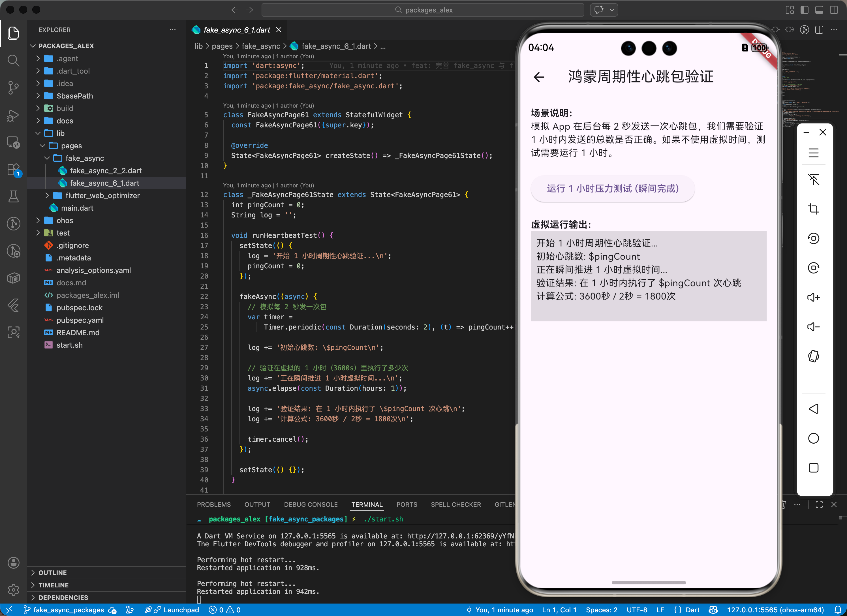Open the Extensions view with badge
The image size is (847, 616).
point(13,170)
